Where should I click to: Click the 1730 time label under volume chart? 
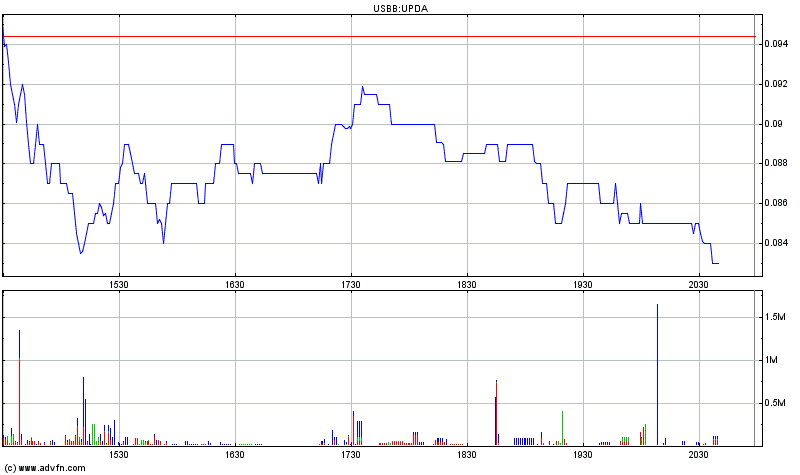point(351,455)
